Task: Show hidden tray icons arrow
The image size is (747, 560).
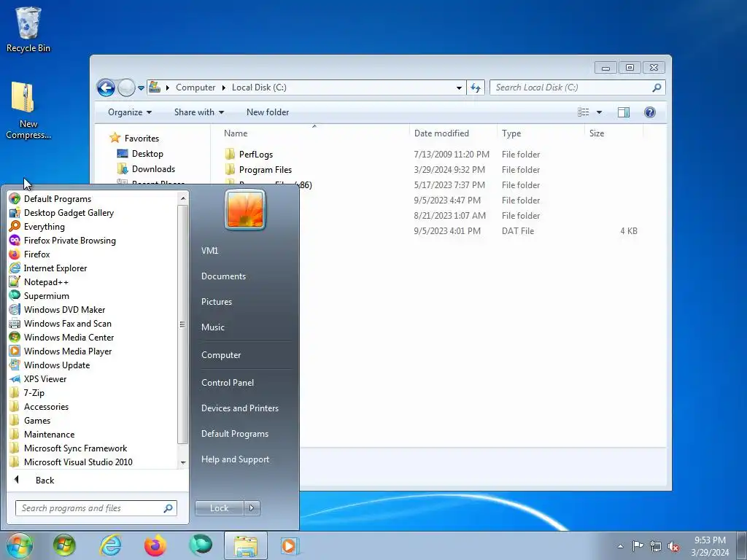Action: pos(620,546)
